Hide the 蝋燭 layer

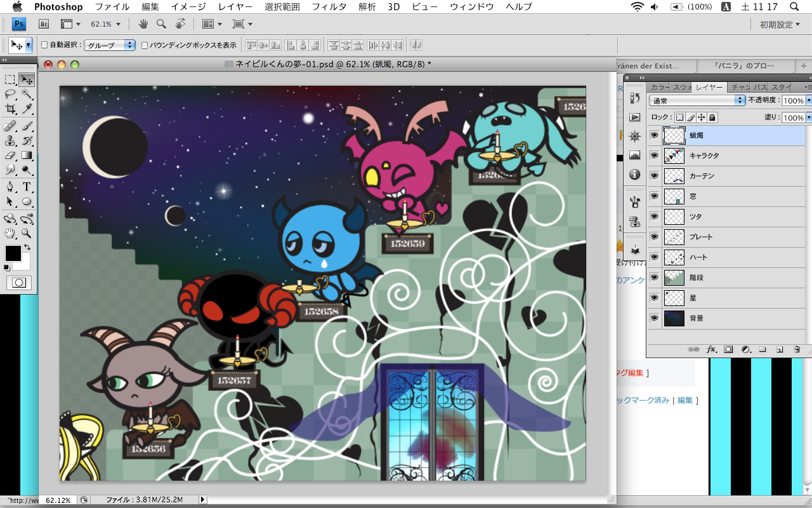(x=654, y=135)
